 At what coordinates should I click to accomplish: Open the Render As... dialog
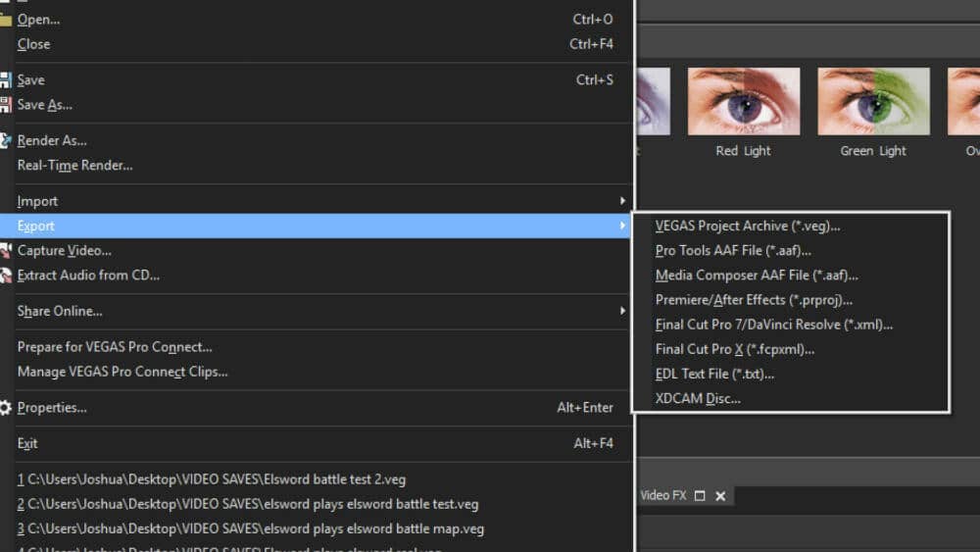tap(315, 140)
